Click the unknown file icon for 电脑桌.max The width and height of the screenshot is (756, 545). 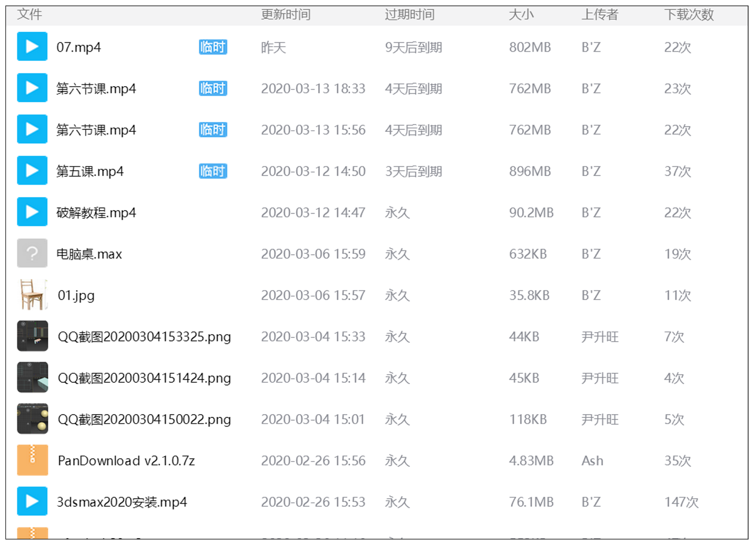click(x=32, y=253)
